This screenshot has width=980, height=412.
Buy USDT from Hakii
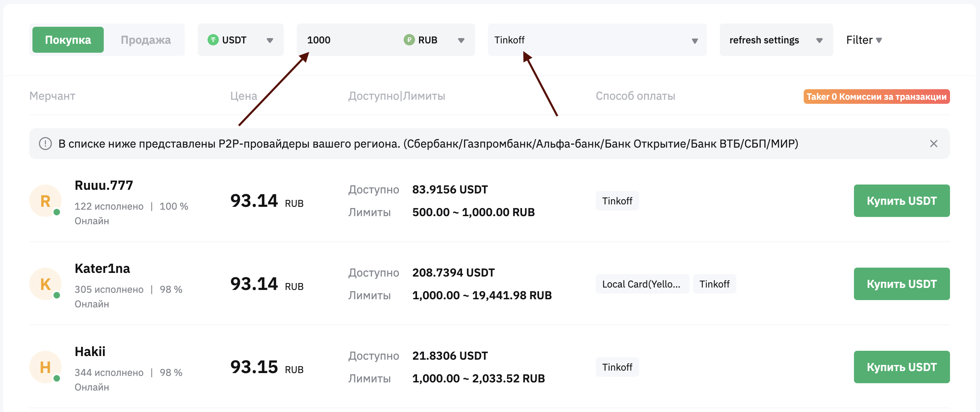901,367
